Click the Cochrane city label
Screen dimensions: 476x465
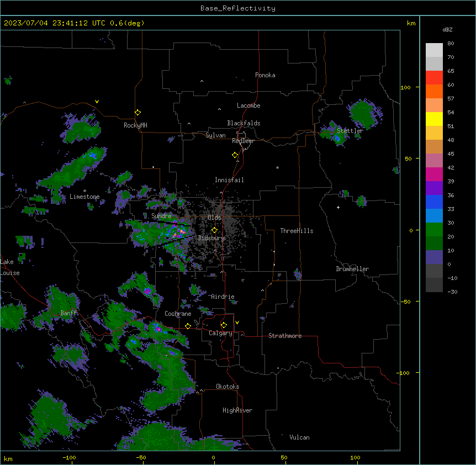tap(178, 314)
